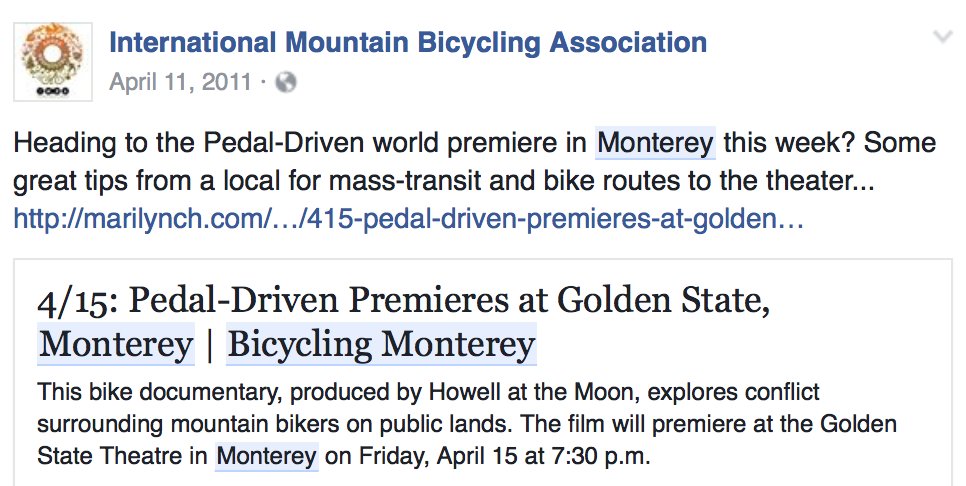Expand the post options chevron
Screen dimensions: 966x486
click(942, 38)
